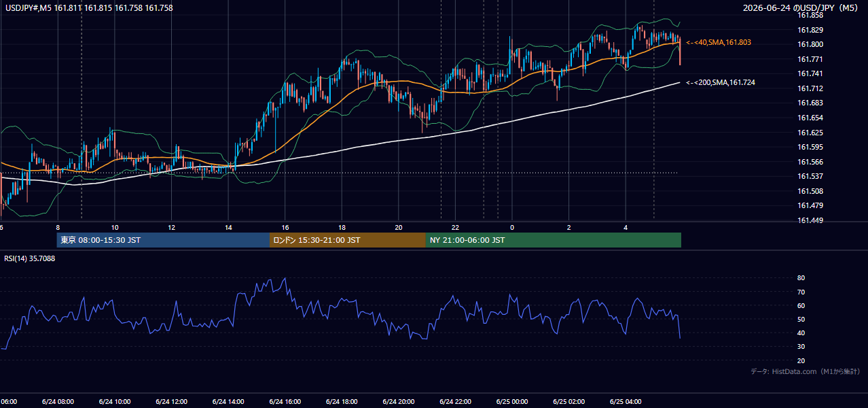Click the RSI(14) 35.7088 indicator label
The image size is (868, 408).
click(30, 258)
